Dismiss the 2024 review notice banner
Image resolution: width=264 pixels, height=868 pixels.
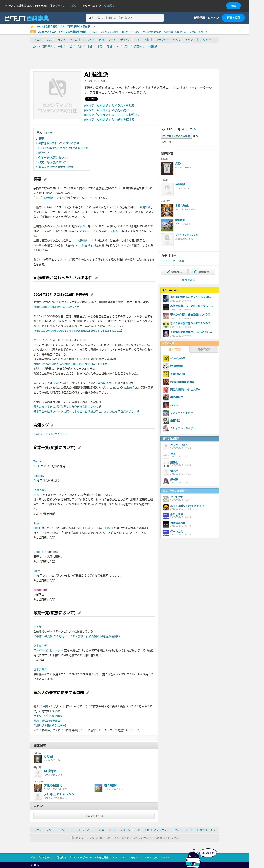94,27
